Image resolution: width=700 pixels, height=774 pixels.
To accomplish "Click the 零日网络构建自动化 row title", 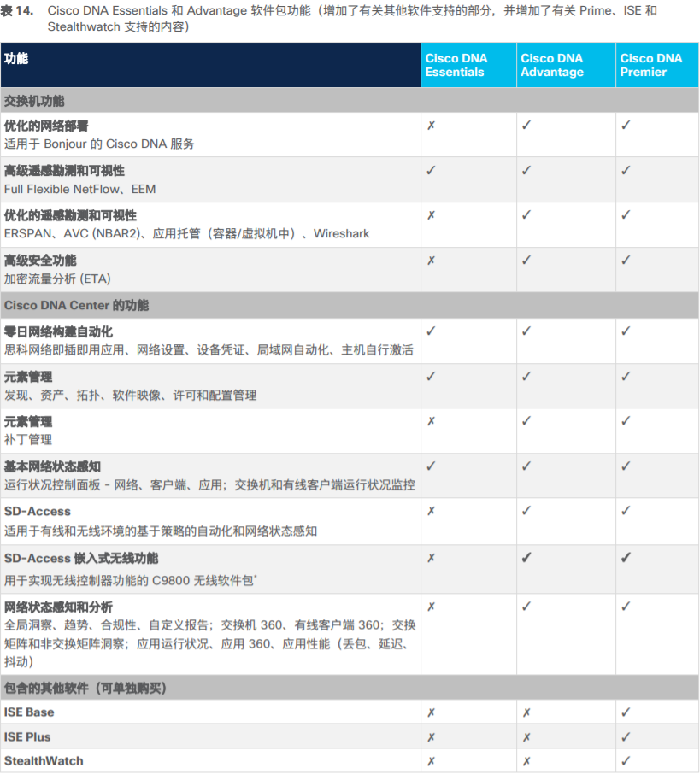I will coord(58,332).
